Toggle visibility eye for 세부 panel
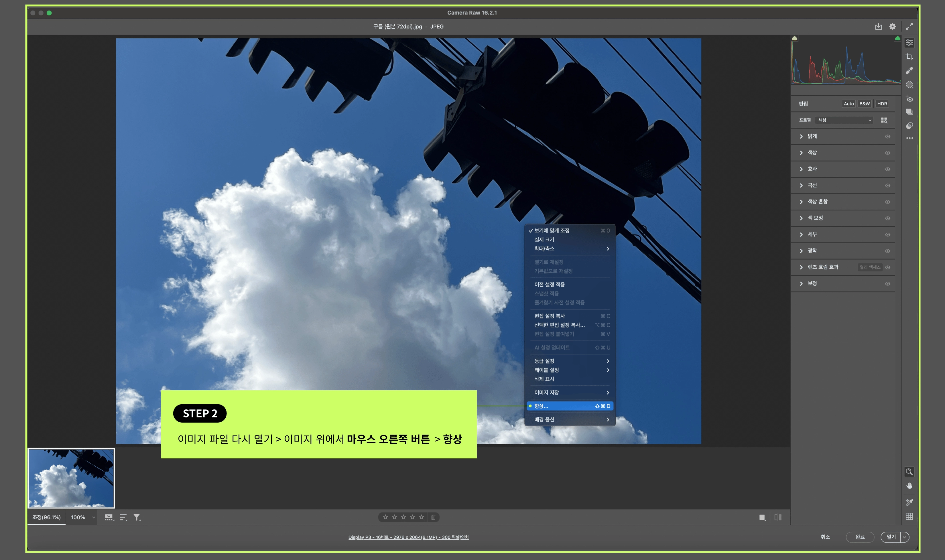This screenshot has width=945, height=560. click(887, 235)
